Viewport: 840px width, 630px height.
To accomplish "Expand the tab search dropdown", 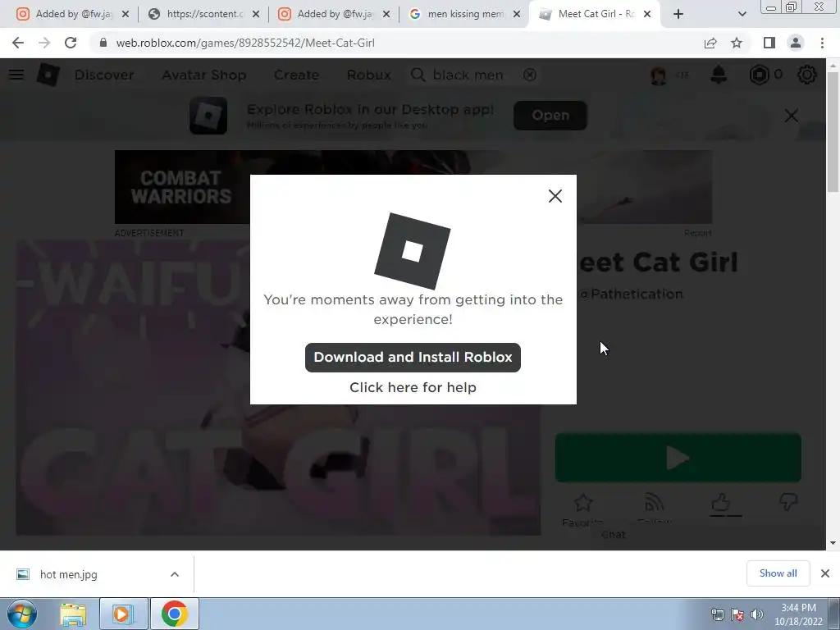I will (x=742, y=14).
